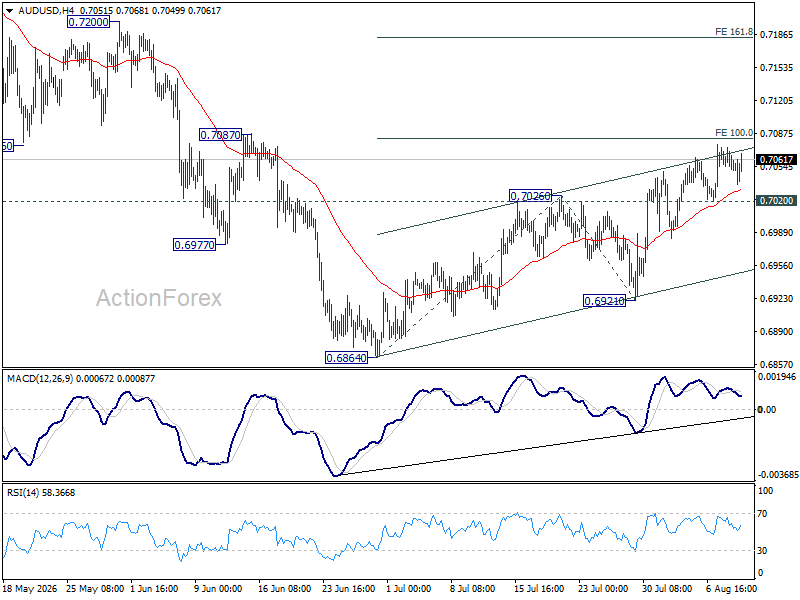The height and width of the screenshot is (600, 800).
Task: Select the 0.72000 price label
Action: (88, 22)
